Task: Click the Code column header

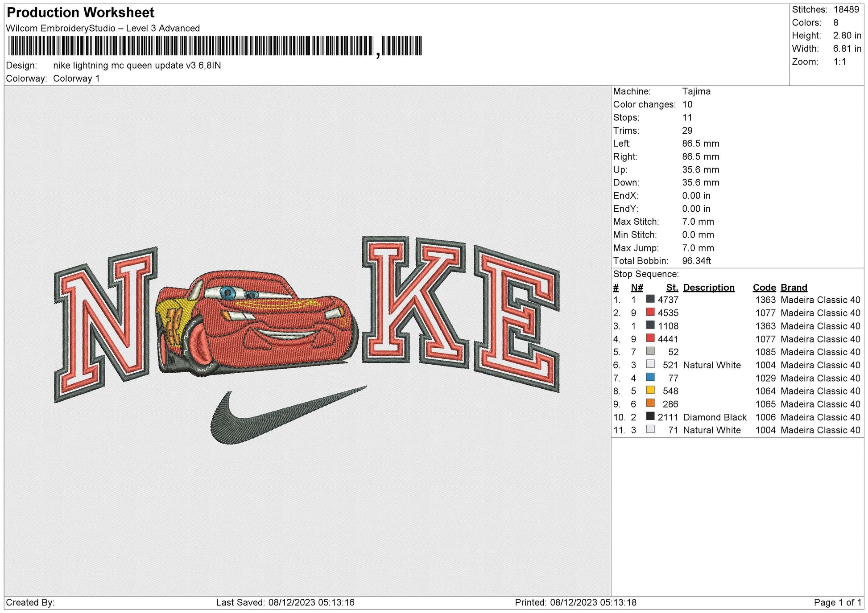Action: click(x=764, y=288)
